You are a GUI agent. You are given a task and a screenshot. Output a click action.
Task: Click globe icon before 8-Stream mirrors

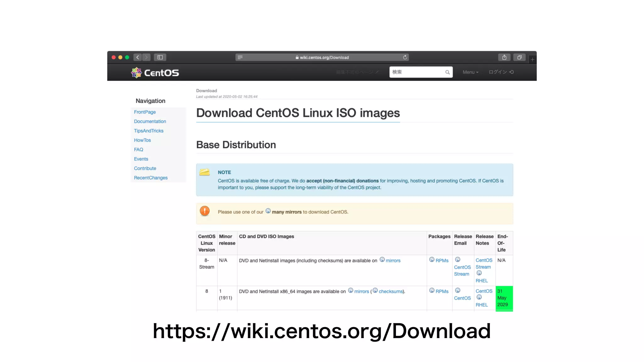[382, 260]
